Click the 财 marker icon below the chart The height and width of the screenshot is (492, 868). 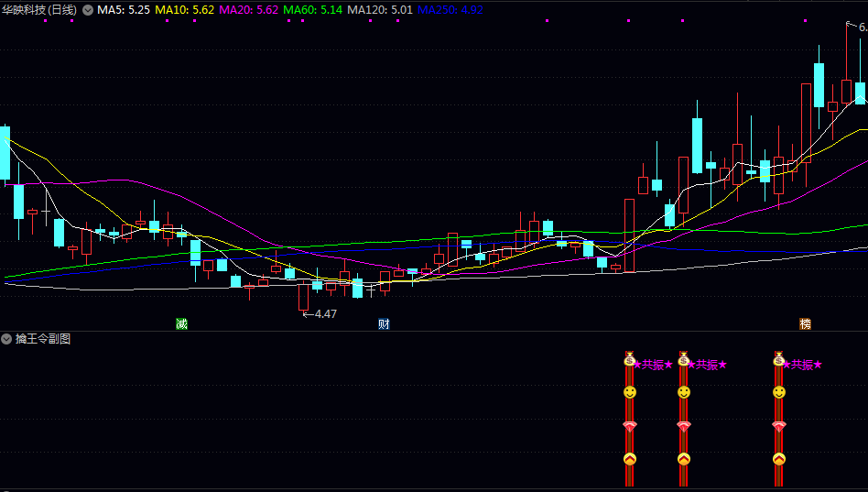click(384, 324)
